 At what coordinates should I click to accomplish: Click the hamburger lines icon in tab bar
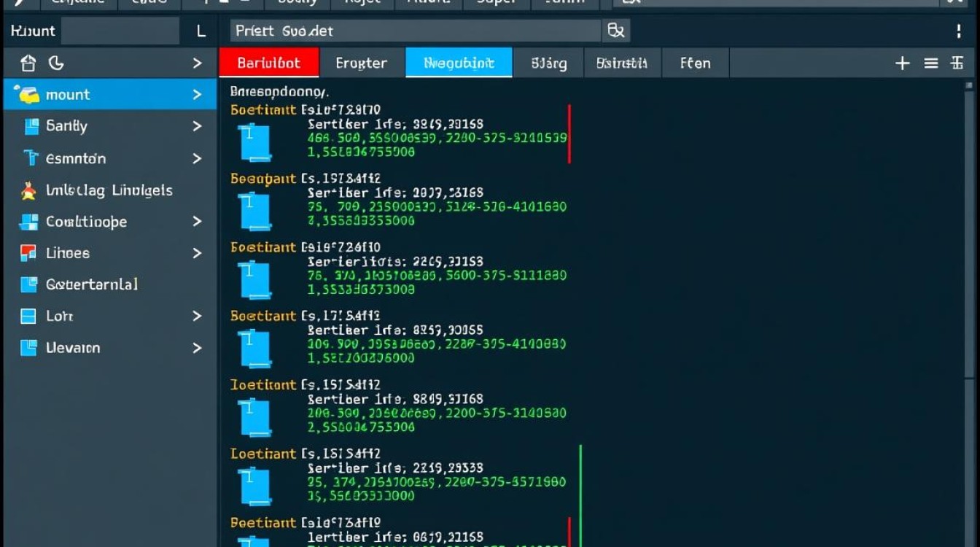pyautogui.click(x=930, y=63)
